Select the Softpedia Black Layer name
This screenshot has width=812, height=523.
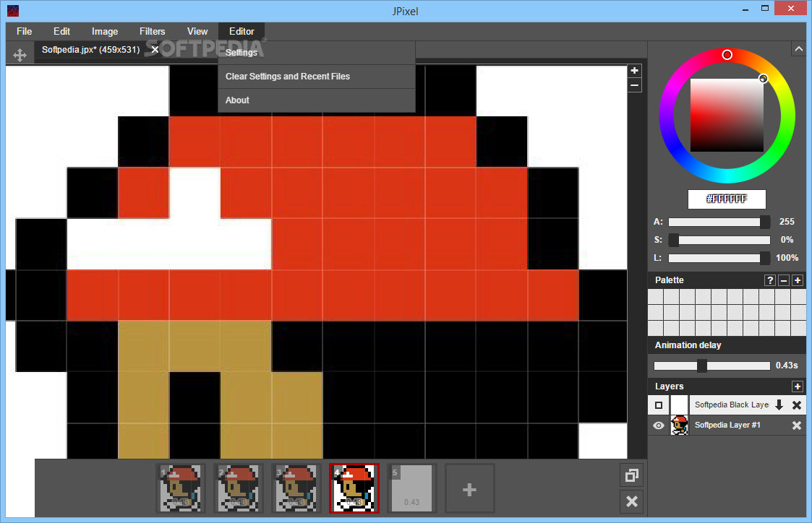pyautogui.click(x=732, y=405)
